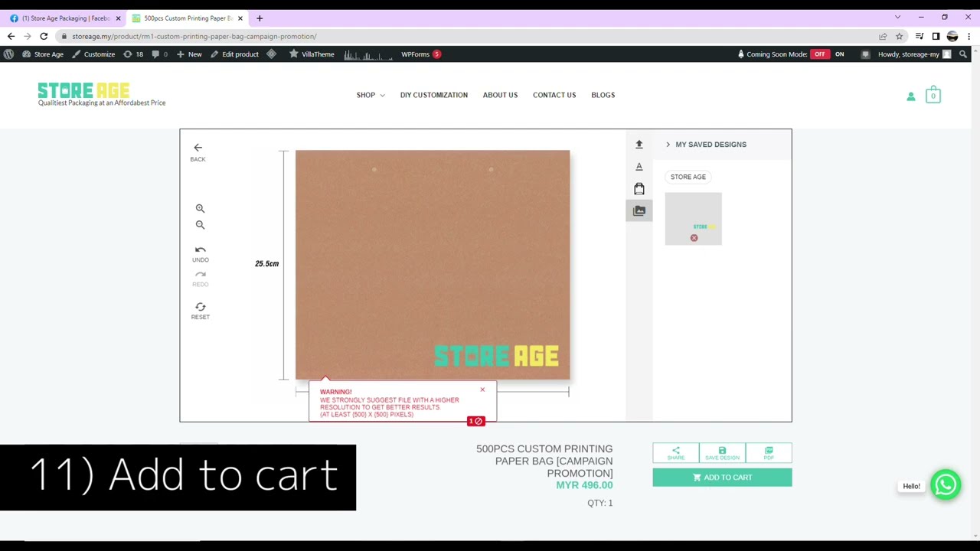Open the site stats sparkline graph

(367, 54)
